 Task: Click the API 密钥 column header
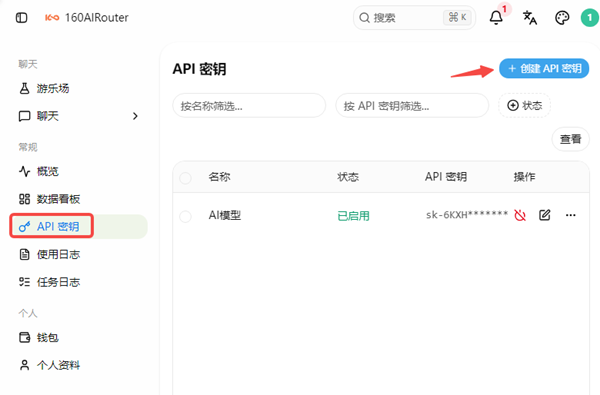(446, 177)
